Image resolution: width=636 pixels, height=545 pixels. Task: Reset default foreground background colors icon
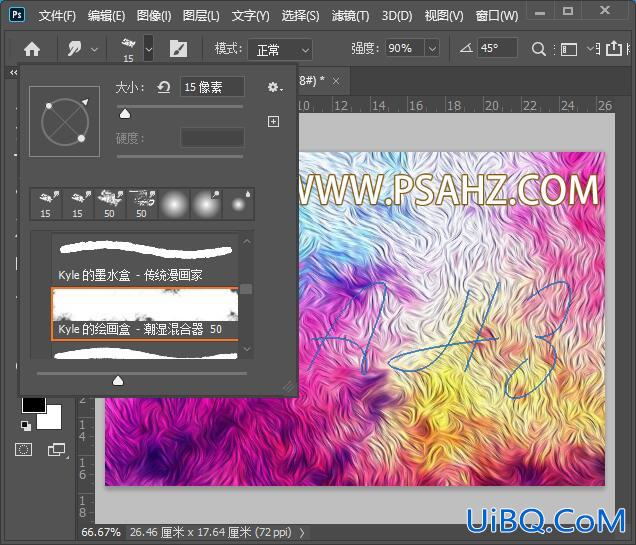tap(26, 425)
